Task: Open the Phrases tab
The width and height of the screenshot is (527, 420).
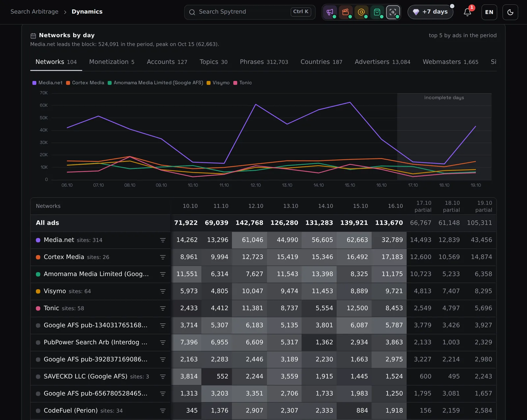Action: tap(264, 62)
